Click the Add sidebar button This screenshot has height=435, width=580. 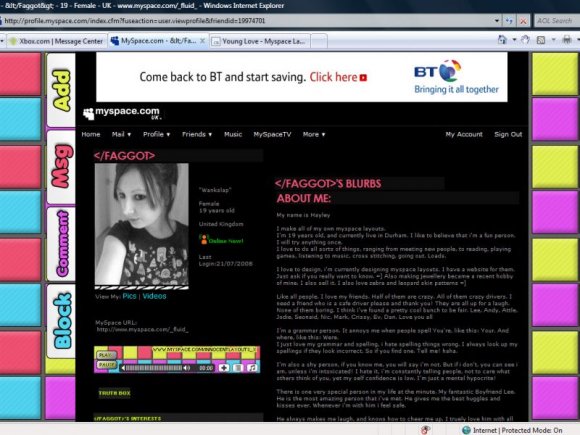click(x=61, y=90)
